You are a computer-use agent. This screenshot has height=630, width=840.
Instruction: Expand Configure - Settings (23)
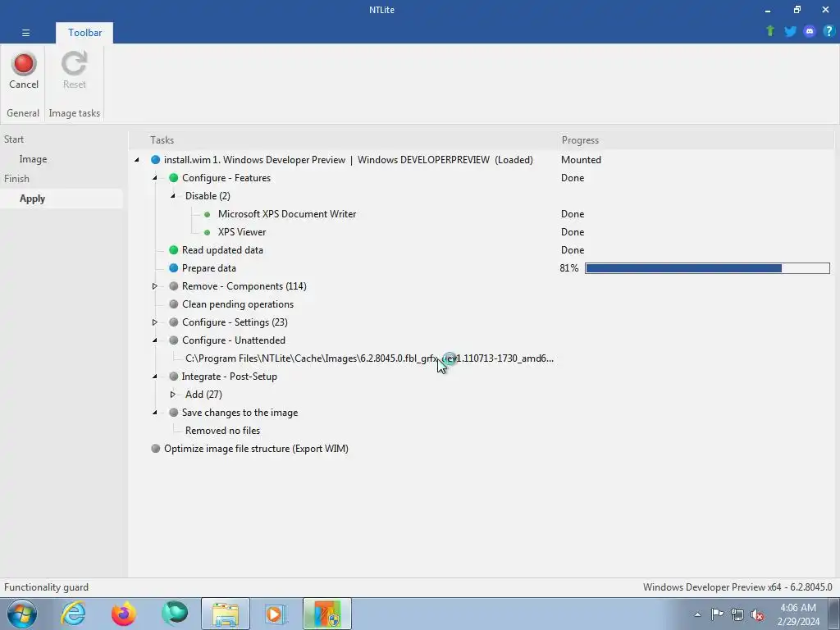(x=155, y=322)
